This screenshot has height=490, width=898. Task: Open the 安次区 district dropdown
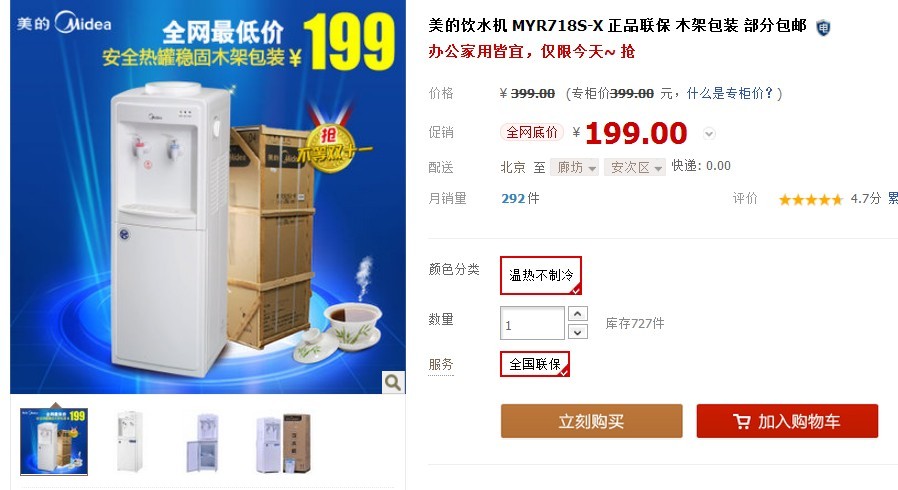click(x=635, y=167)
